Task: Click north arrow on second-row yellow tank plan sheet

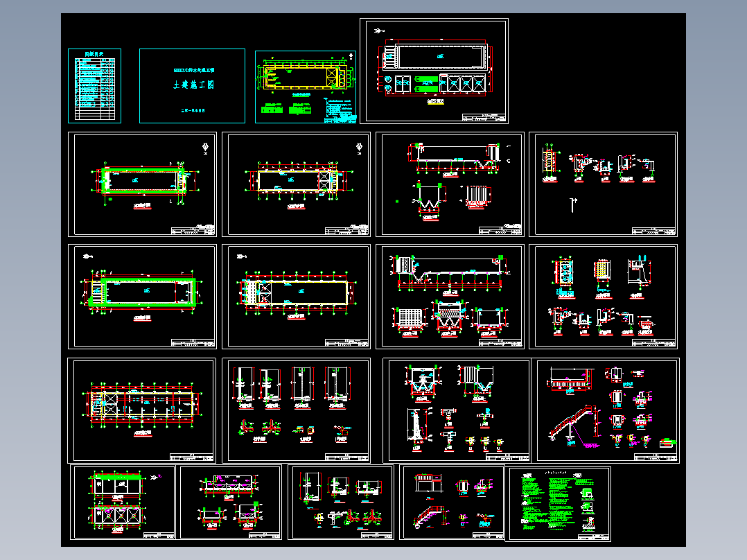Action: pos(359,148)
